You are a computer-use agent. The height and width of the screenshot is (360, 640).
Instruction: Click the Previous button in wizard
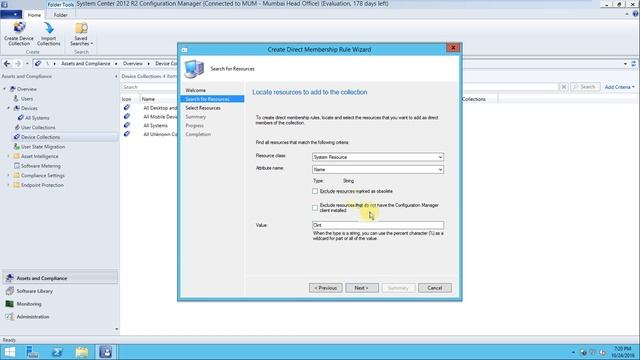326,288
